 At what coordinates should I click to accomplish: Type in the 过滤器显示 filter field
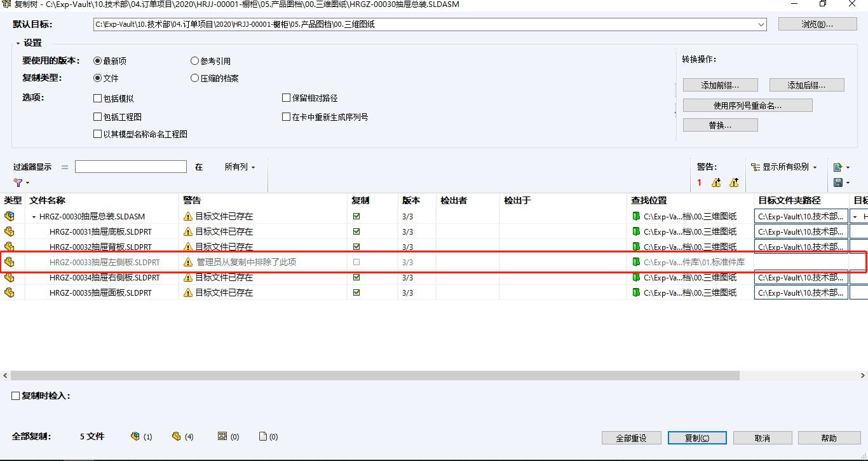coord(130,166)
